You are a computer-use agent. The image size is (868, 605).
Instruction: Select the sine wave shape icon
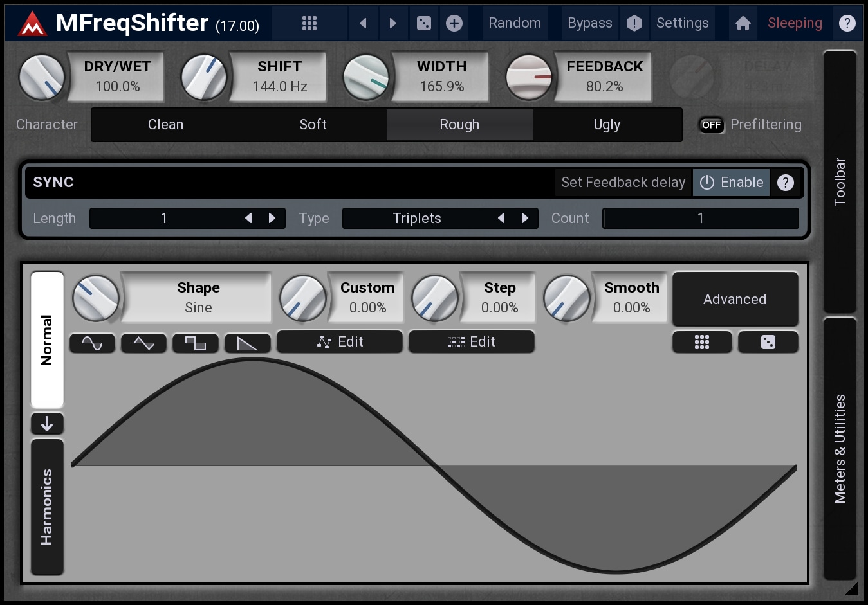(92, 343)
